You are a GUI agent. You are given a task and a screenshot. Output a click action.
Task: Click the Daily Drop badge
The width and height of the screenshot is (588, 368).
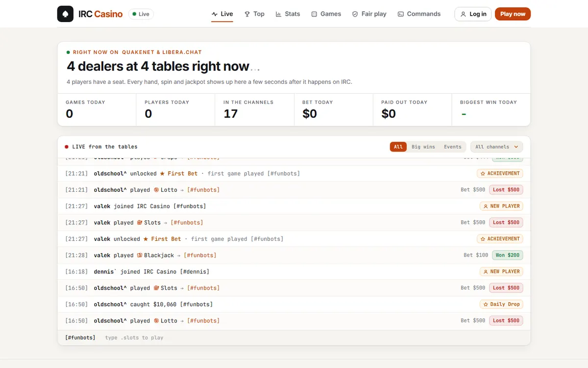(501, 304)
